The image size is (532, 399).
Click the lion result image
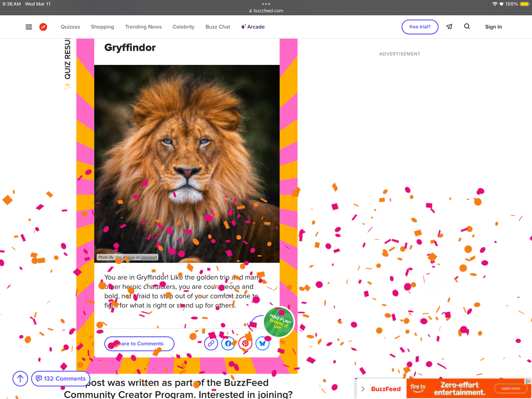tap(187, 164)
